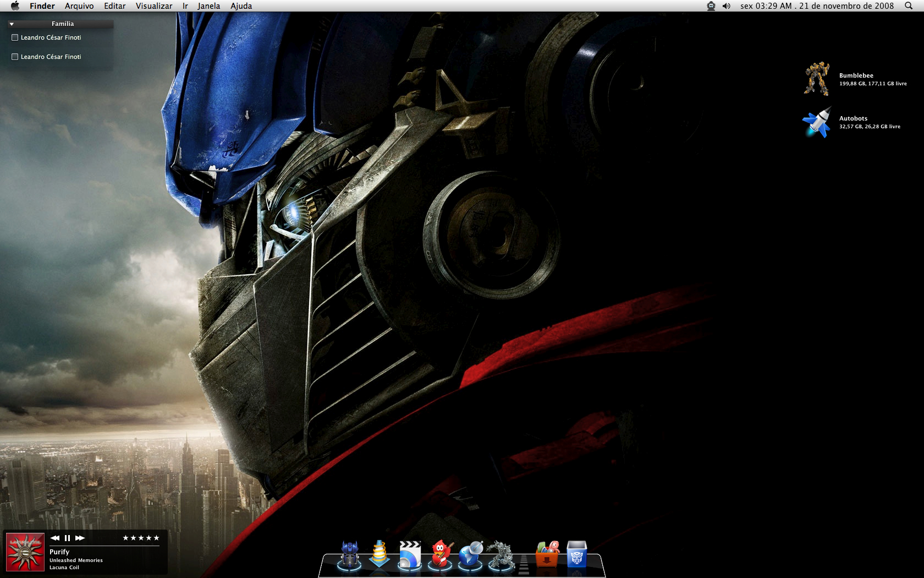Click the "Bumblebee" drive label
This screenshot has height=578, width=924.
(856, 75)
